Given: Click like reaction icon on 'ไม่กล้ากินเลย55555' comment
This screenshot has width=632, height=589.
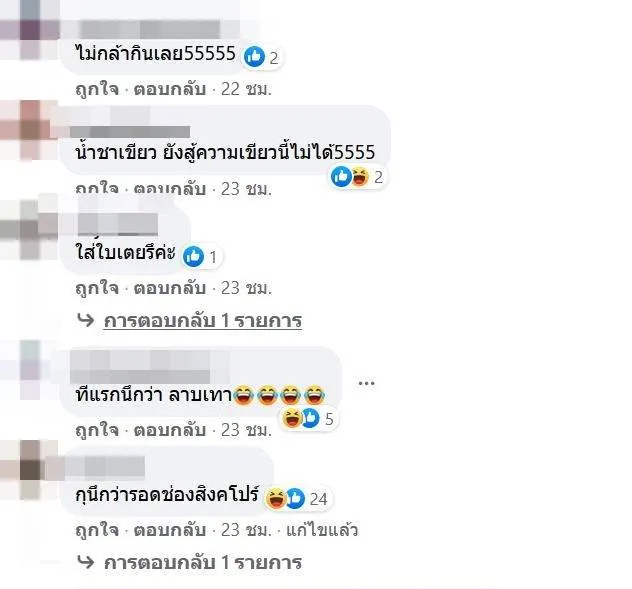Looking at the screenshot, I should click(x=254, y=56).
